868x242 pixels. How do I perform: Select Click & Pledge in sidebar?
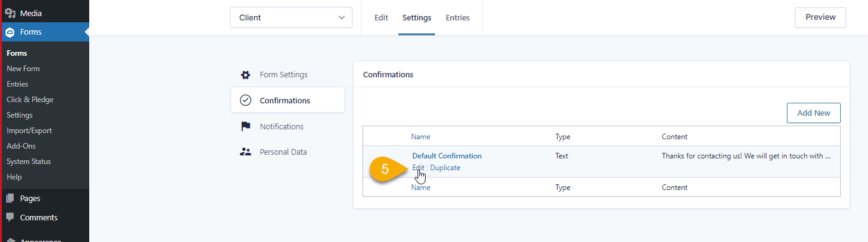30,100
